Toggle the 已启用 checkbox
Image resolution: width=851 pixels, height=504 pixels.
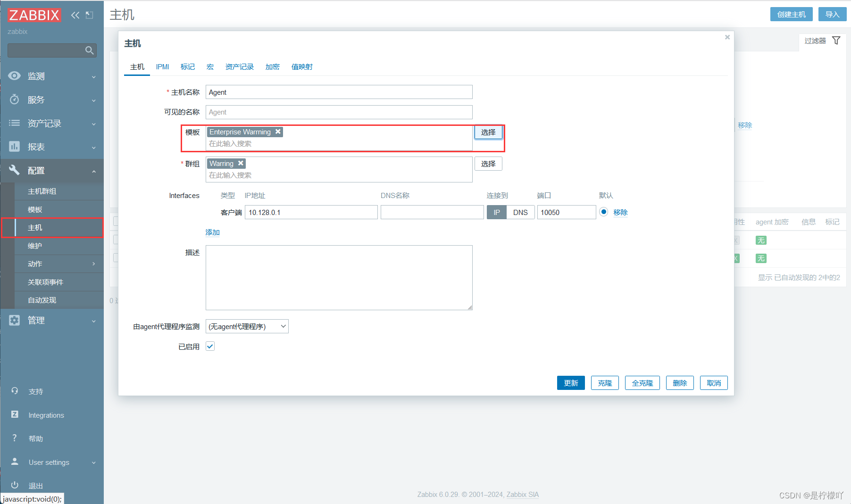pos(210,346)
